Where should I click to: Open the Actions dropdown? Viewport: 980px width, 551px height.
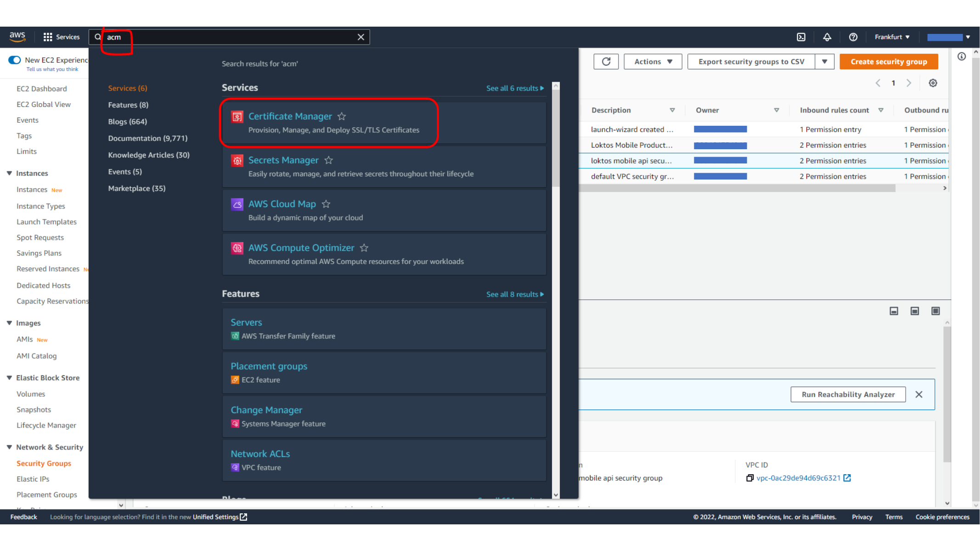(653, 62)
